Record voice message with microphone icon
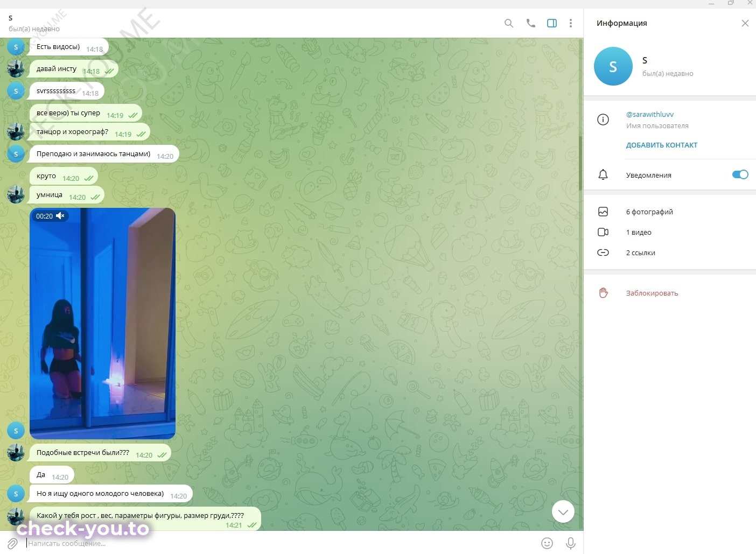Image resolution: width=756 pixels, height=554 pixels. [571, 543]
